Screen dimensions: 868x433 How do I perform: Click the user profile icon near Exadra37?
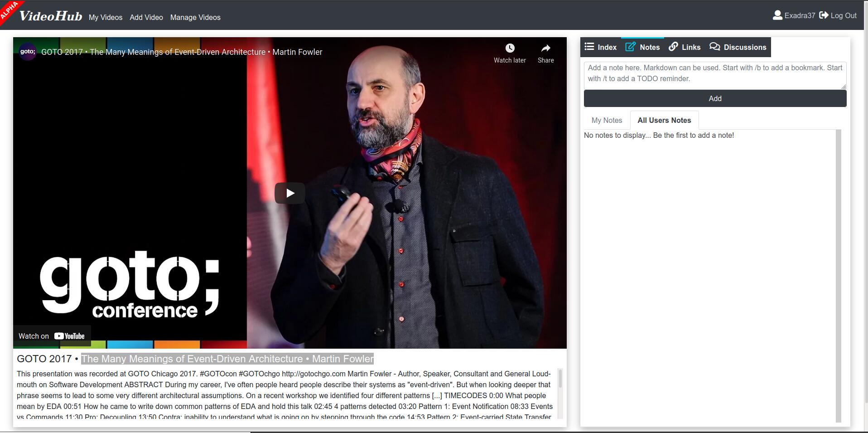coord(777,15)
